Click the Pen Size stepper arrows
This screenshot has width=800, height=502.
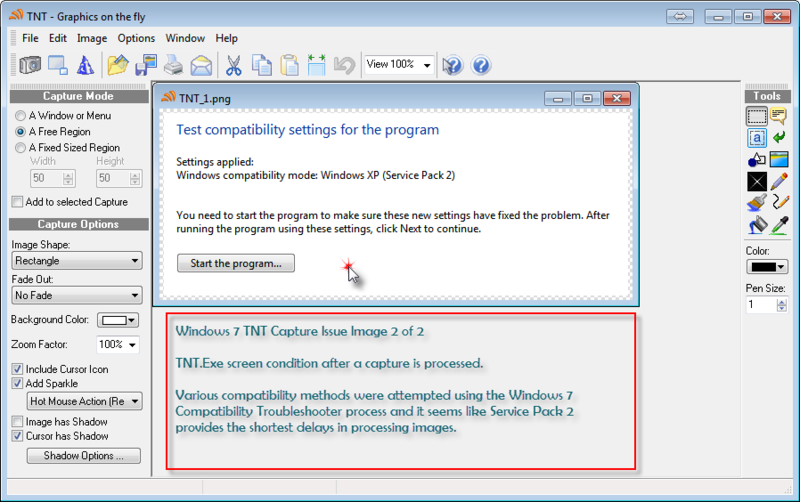782,305
